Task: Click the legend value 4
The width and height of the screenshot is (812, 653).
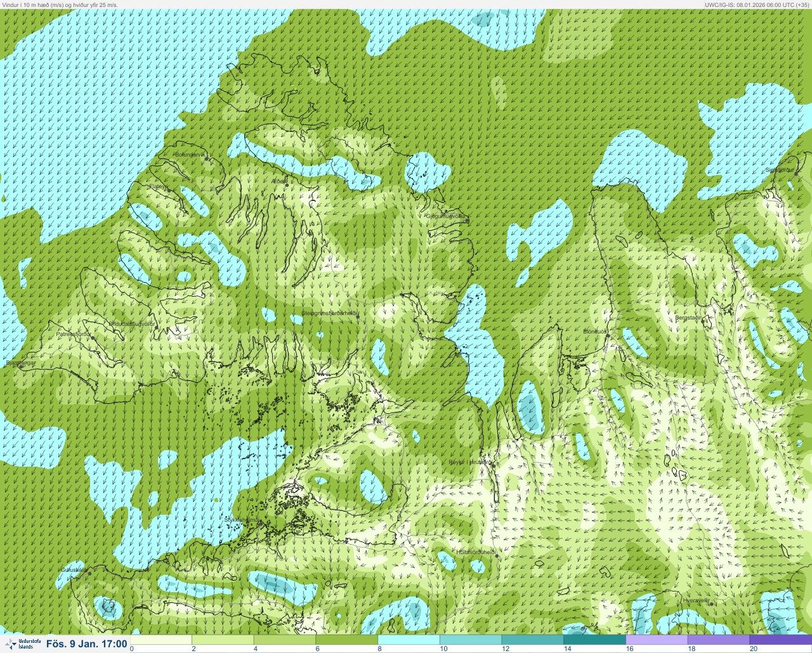Action: [x=256, y=649]
